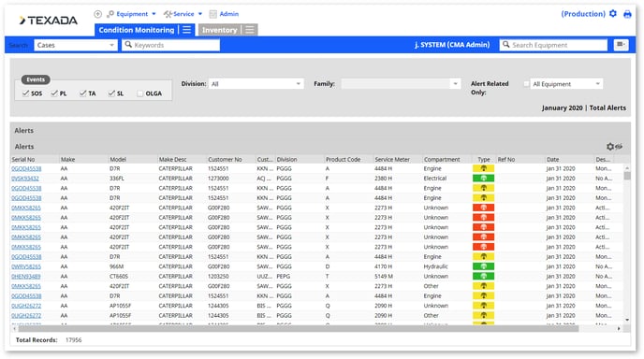The height and width of the screenshot is (359, 644).
Task: Open the Family dropdown
Action: coord(401,84)
